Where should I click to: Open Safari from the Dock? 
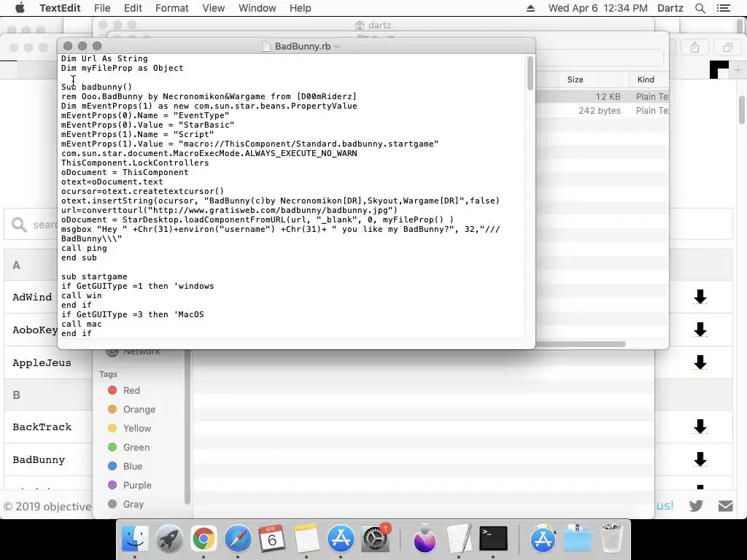point(238,539)
